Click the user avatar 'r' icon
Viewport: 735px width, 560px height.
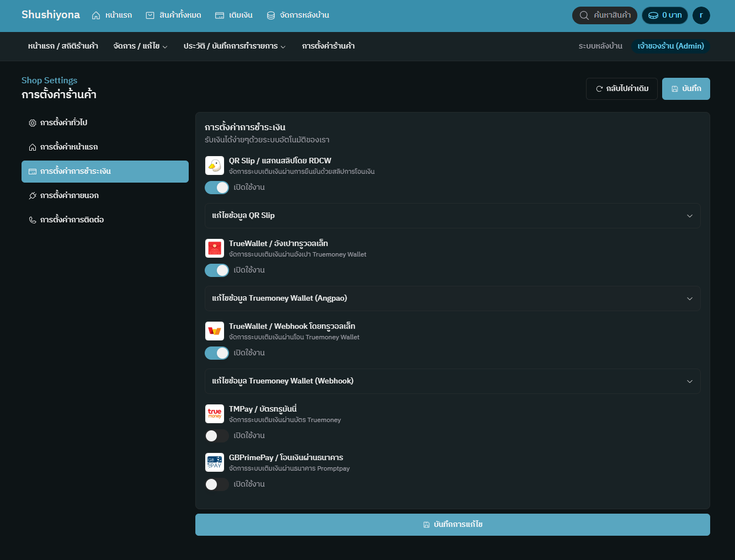[701, 15]
